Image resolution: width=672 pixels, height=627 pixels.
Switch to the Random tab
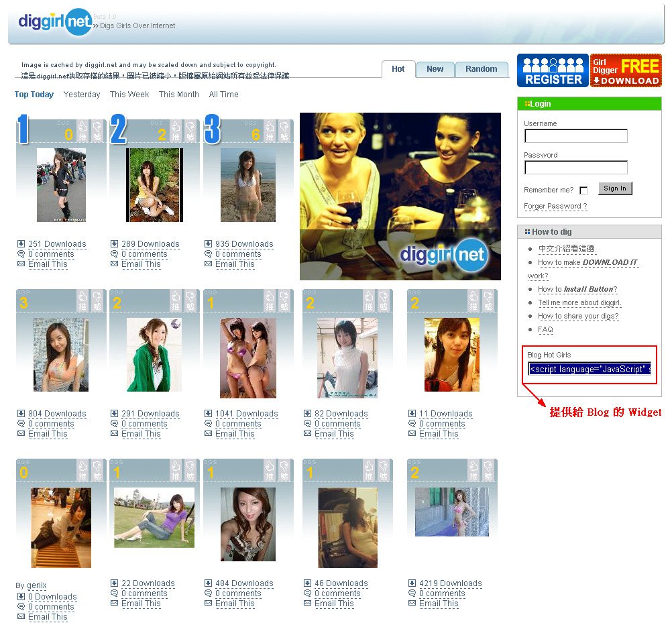[x=482, y=69]
